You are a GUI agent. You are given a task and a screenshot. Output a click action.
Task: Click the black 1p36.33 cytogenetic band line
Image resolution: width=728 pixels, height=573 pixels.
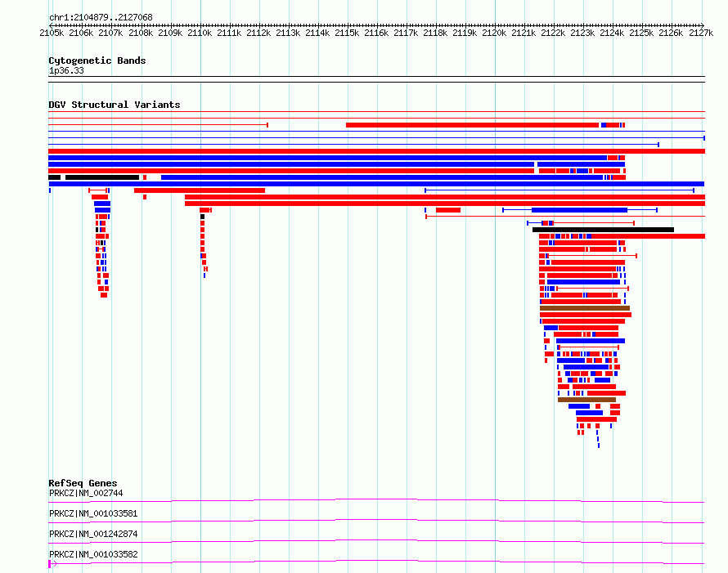[x=376, y=78]
